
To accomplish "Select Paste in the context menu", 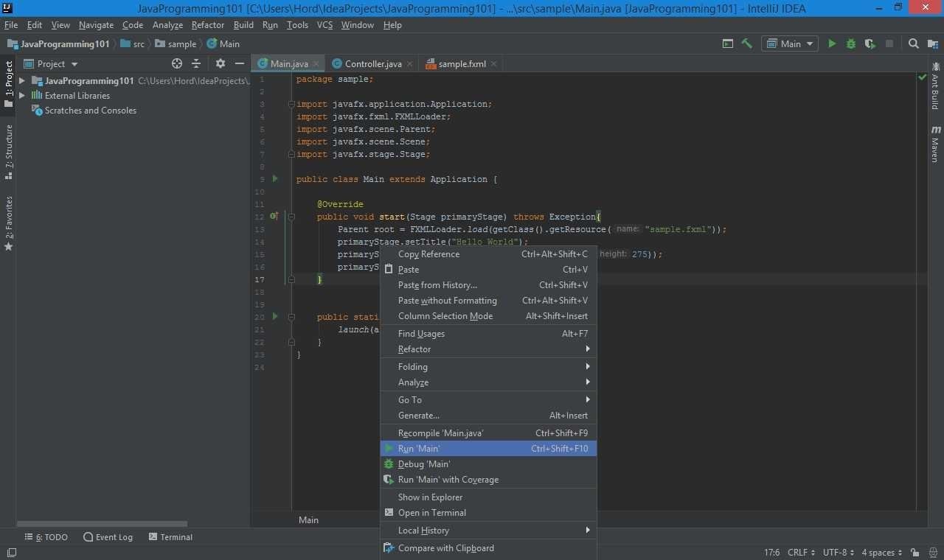I will click(488, 270).
